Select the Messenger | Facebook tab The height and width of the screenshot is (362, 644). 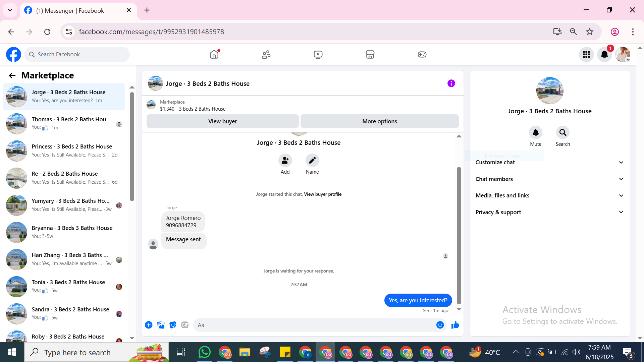[x=78, y=10]
